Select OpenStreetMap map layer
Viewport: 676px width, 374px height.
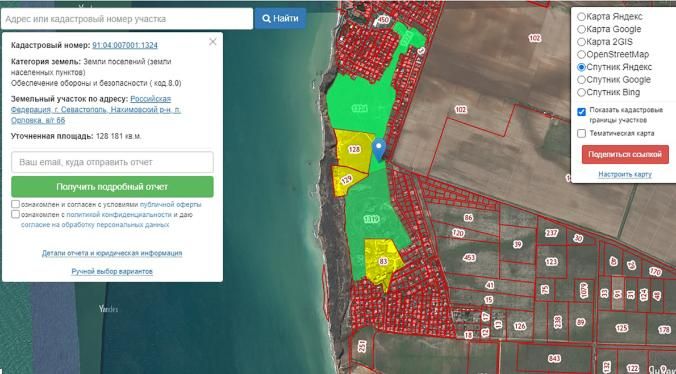coord(581,54)
